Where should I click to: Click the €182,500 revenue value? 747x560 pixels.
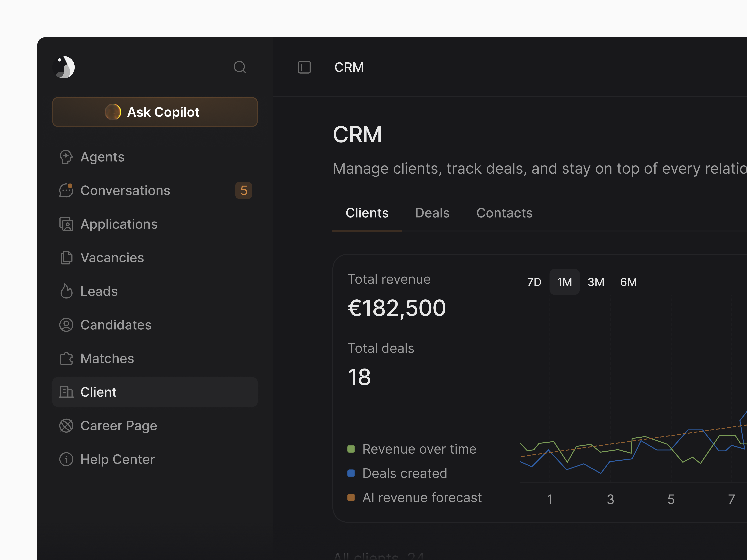tap(397, 308)
